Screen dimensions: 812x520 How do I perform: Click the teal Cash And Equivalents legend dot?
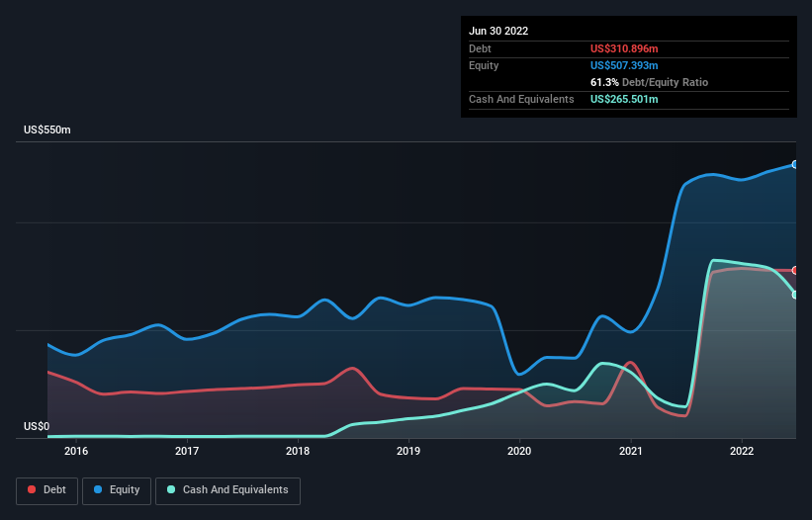[x=171, y=489]
